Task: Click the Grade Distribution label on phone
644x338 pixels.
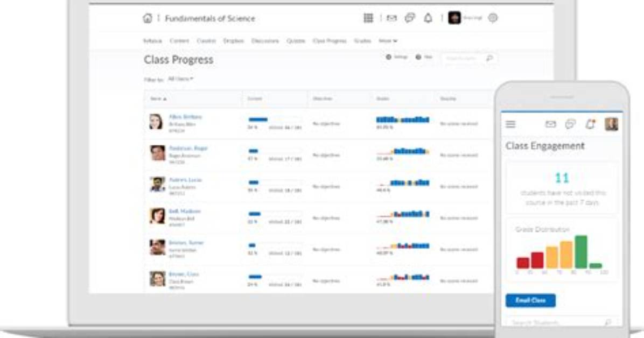Action: pyautogui.click(x=542, y=230)
